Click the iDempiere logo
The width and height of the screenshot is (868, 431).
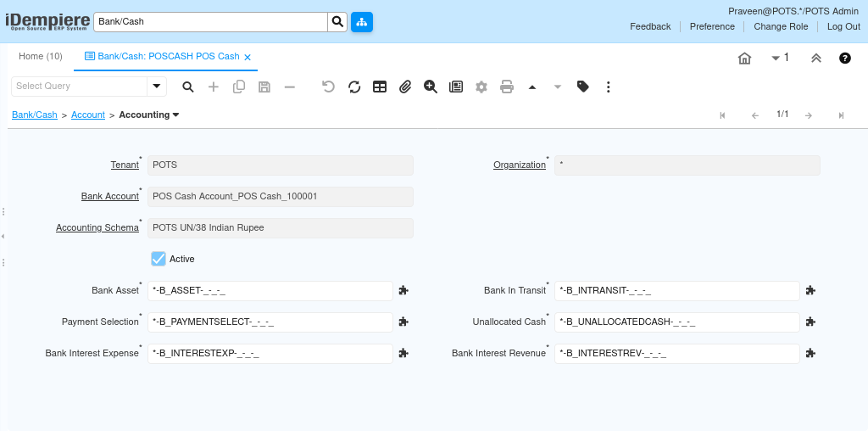47,22
